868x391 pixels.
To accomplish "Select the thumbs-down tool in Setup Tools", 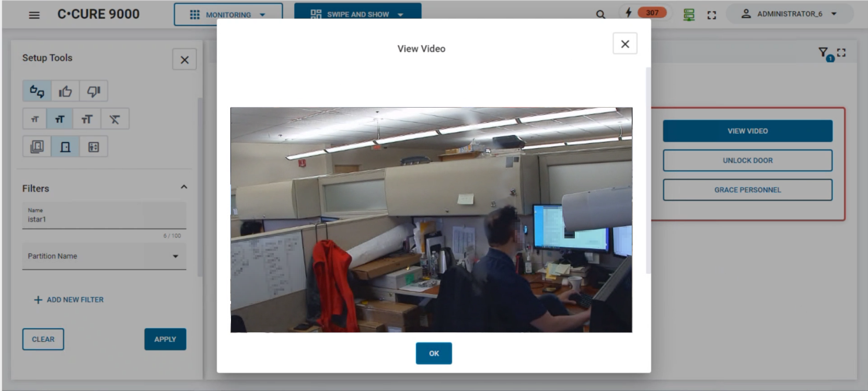I will point(94,91).
